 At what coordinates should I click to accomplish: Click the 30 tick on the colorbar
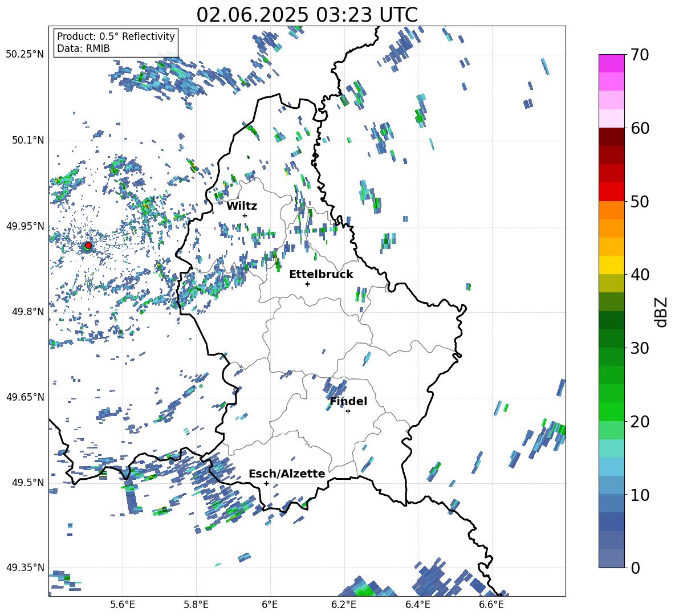point(640,348)
